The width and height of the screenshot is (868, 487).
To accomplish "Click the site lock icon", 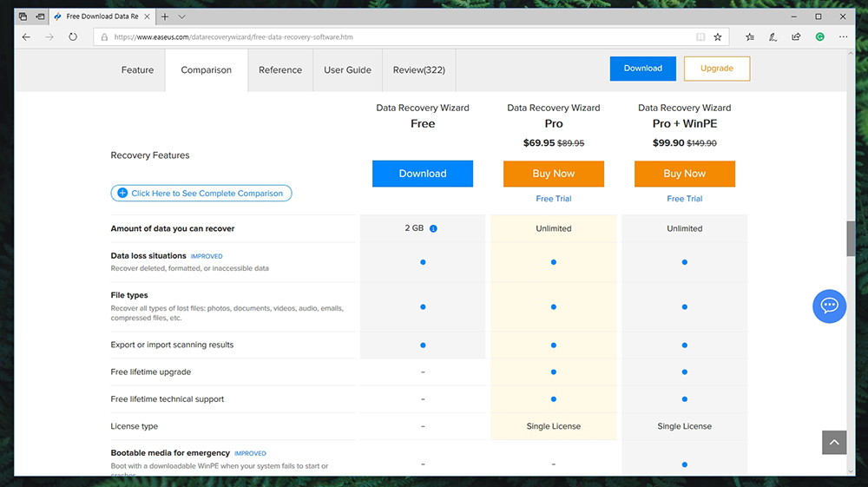I will coord(104,37).
